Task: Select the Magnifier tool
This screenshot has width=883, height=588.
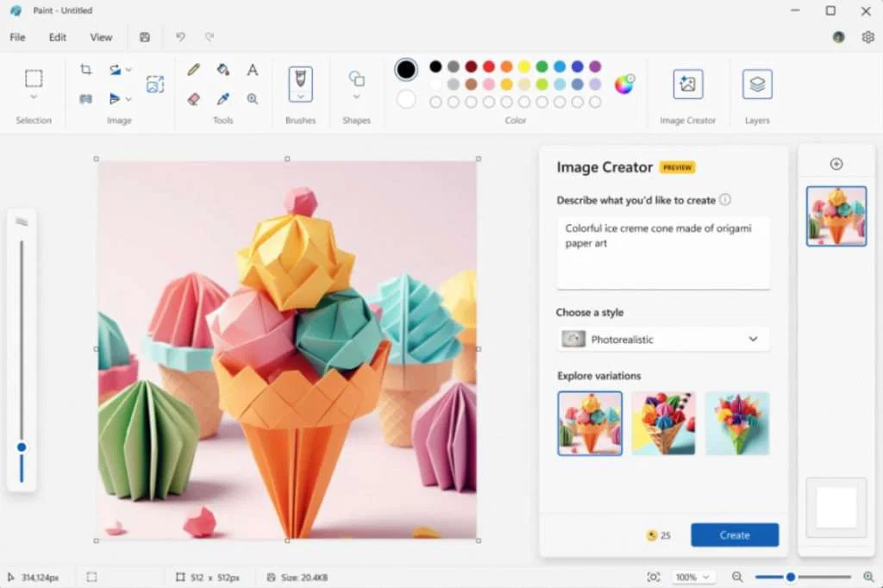Action: (x=252, y=97)
